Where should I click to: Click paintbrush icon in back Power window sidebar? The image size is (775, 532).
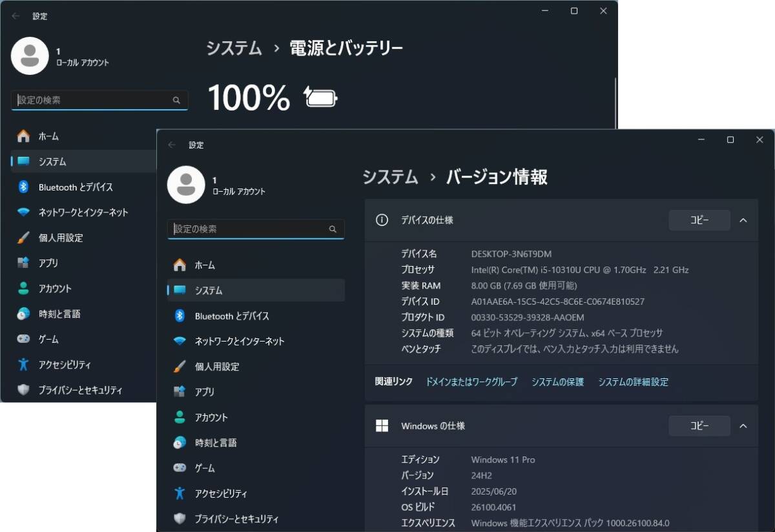[23, 238]
